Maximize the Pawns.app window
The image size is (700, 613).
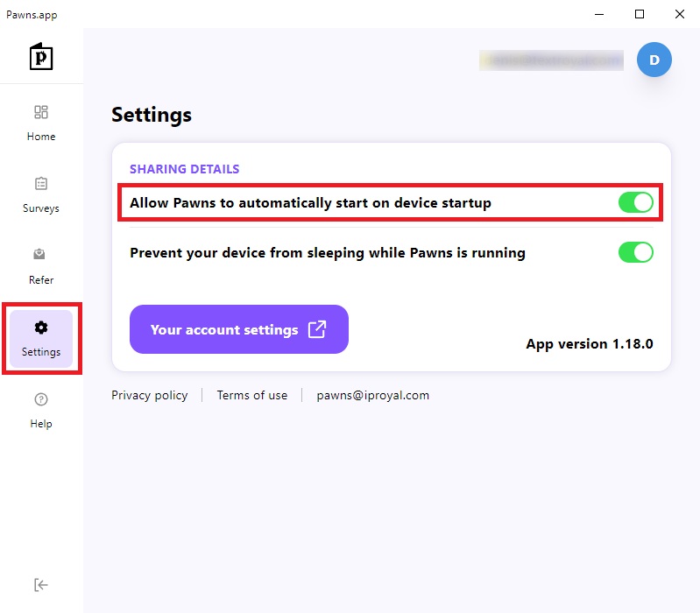[x=640, y=14]
